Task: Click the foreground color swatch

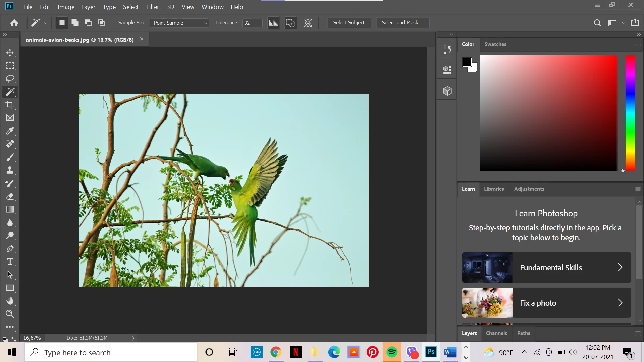Action: [467, 62]
